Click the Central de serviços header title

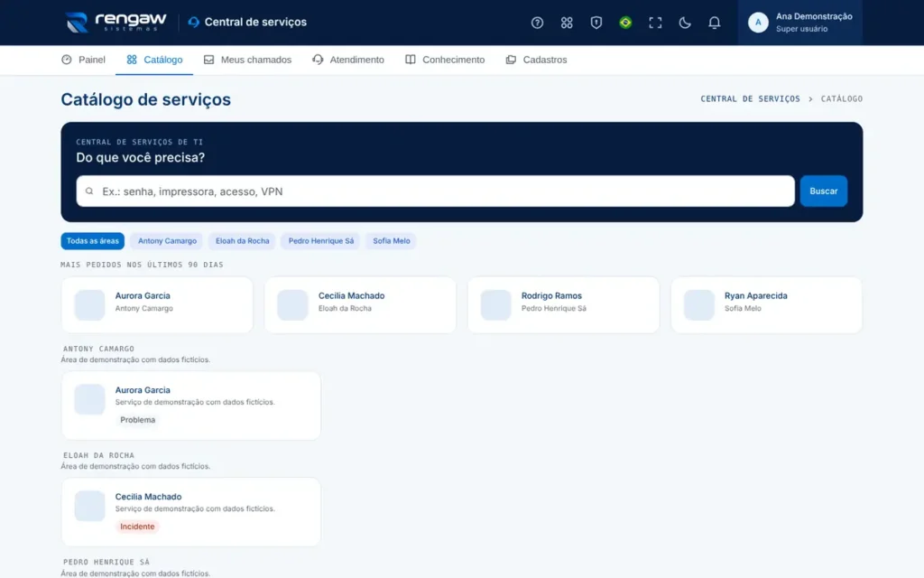pos(255,22)
